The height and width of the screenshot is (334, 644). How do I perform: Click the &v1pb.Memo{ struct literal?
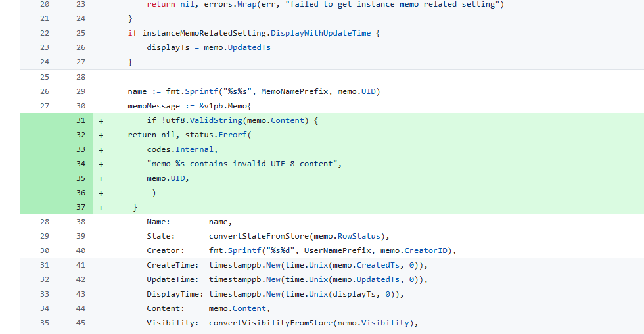(x=223, y=106)
